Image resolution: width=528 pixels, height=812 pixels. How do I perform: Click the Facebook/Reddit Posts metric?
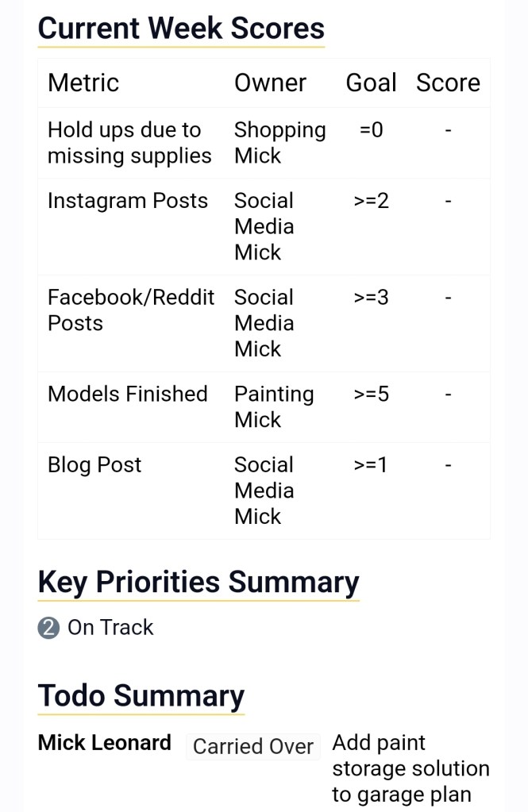131,310
